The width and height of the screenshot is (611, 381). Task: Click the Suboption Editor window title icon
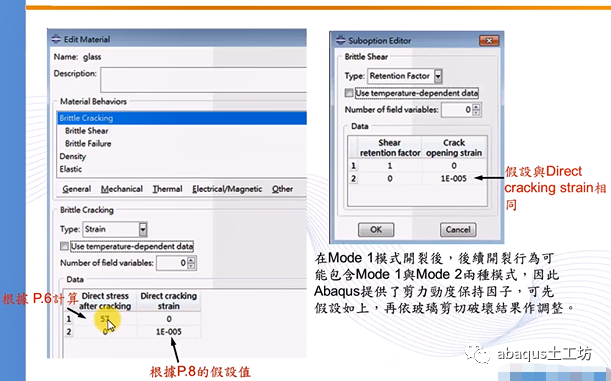coord(341,40)
